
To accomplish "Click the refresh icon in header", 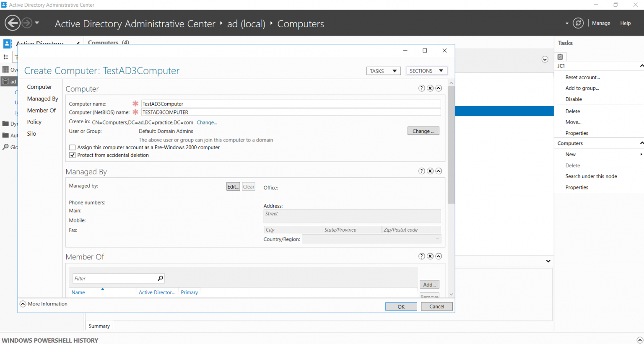I will pyautogui.click(x=578, y=23).
